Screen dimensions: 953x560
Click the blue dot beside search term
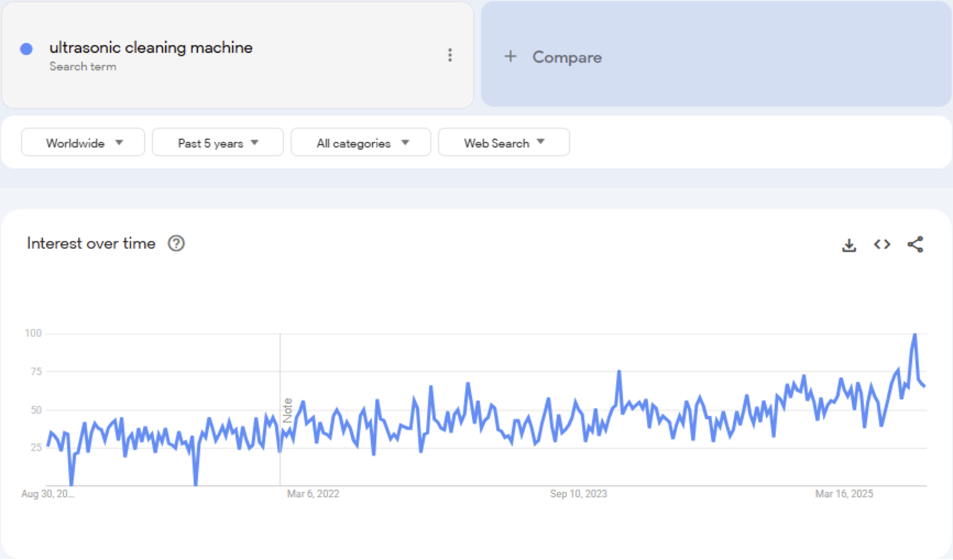coord(26,49)
